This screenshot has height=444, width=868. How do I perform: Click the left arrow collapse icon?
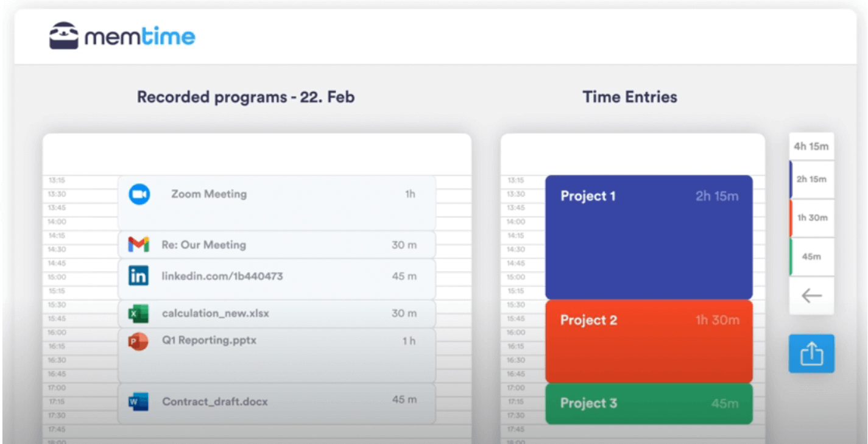click(x=811, y=296)
